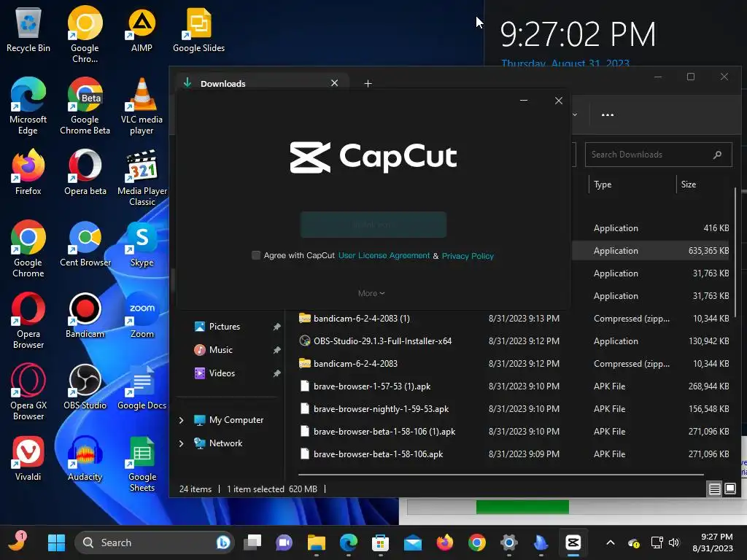
Task: Open Mail app from taskbar
Action: tap(413, 542)
